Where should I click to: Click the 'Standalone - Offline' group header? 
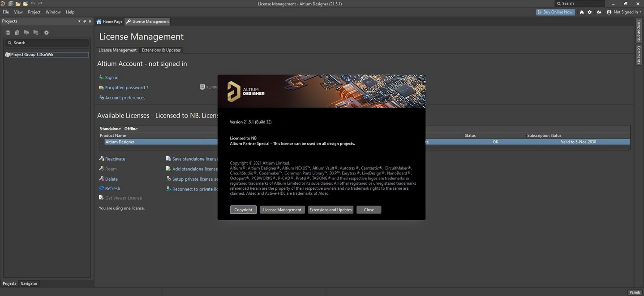(x=119, y=129)
